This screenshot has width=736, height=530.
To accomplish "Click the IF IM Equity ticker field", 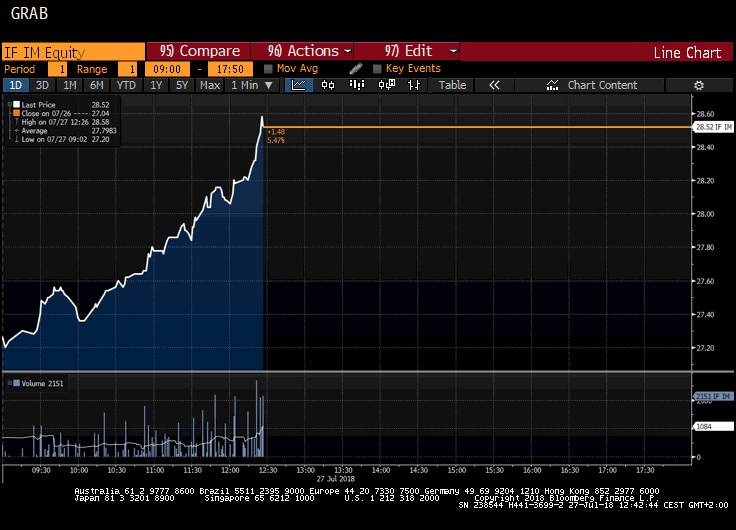I will pos(72,52).
